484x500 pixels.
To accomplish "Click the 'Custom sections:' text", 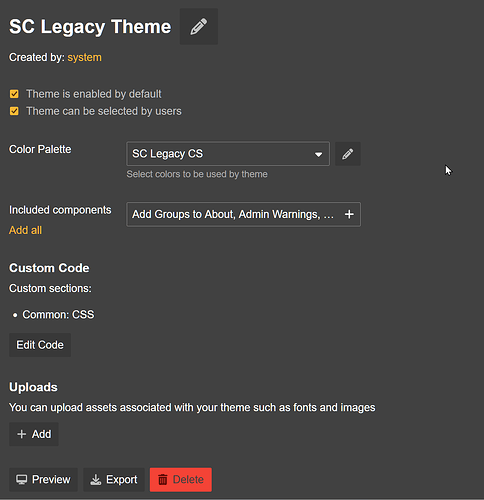I will [x=50, y=288].
